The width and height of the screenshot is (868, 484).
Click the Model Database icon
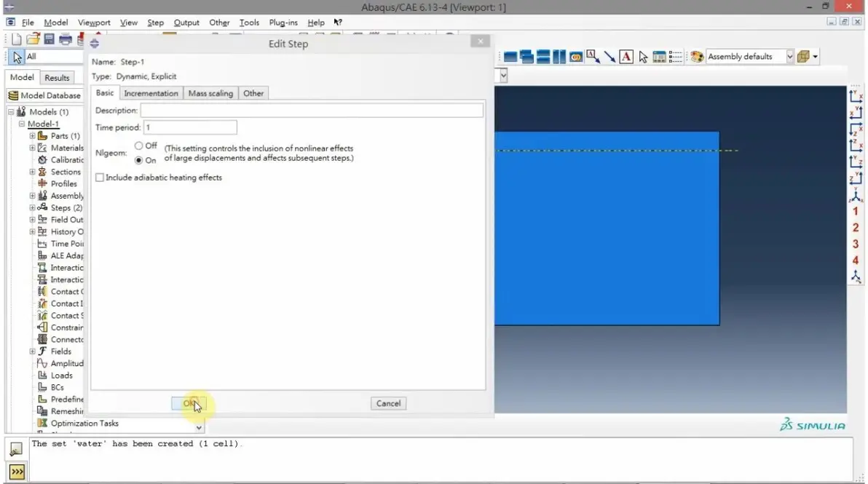(x=13, y=95)
